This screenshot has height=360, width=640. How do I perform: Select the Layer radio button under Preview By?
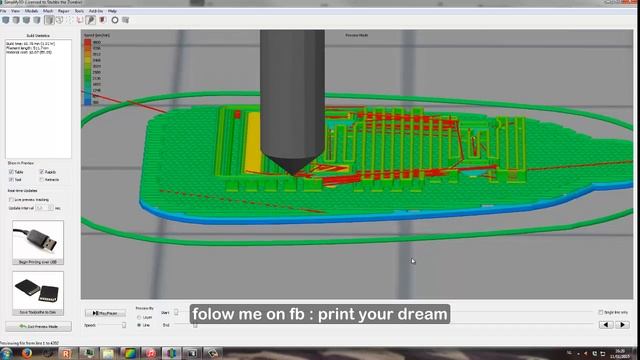click(x=139, y=317)
